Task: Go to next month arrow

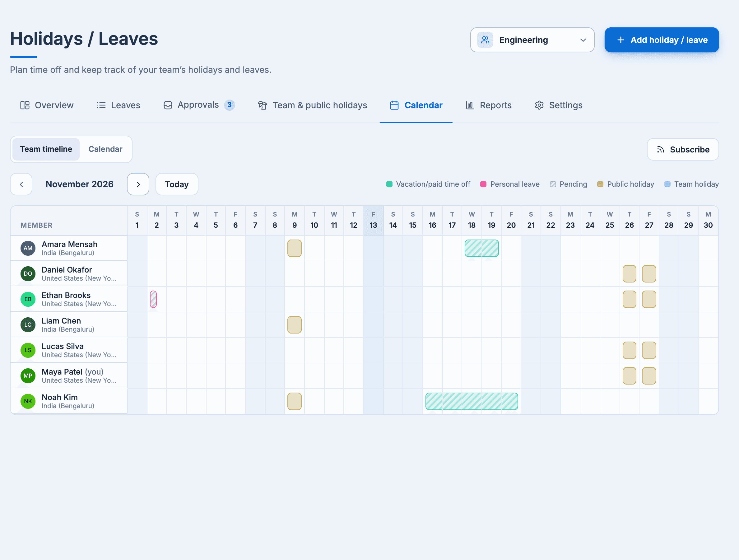Action: [138, 184]
